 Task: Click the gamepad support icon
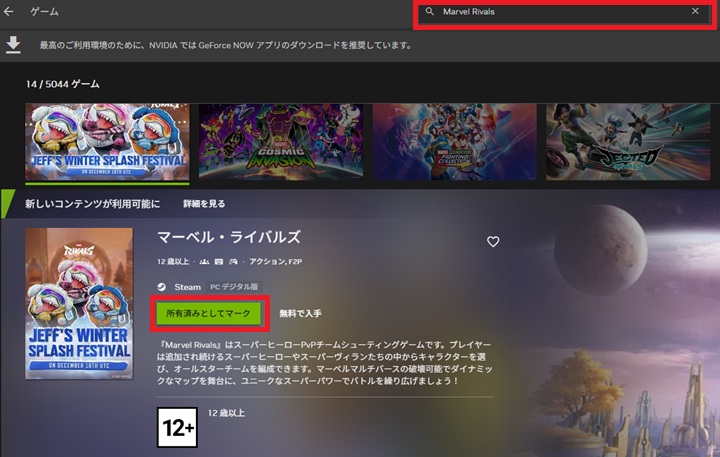(232, 262)
